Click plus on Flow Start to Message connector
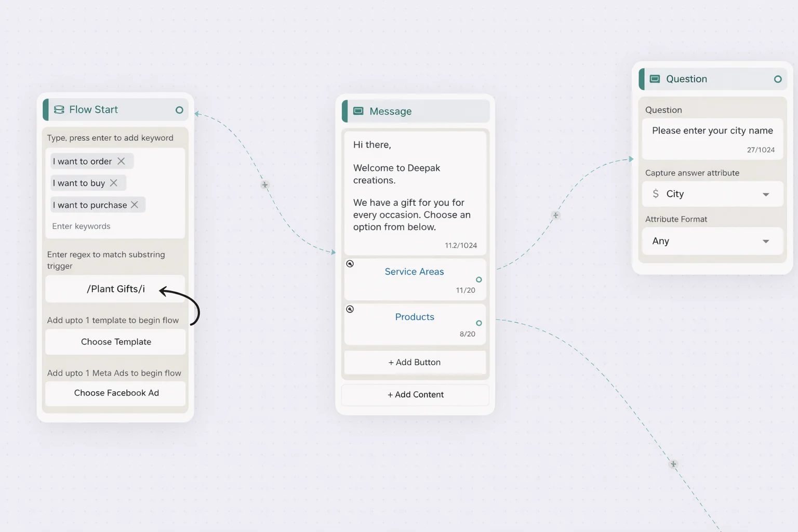The width and height of the screenshot is (798, 532). pos(265,185)
